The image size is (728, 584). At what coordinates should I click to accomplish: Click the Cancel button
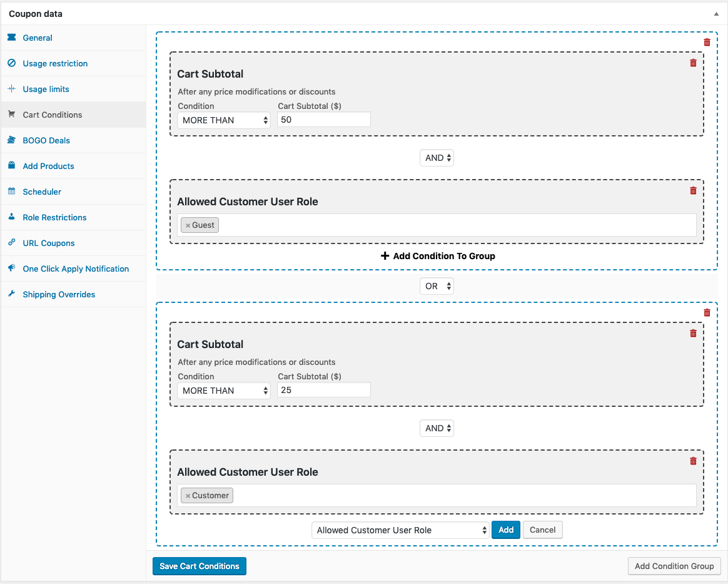(543, 530)
